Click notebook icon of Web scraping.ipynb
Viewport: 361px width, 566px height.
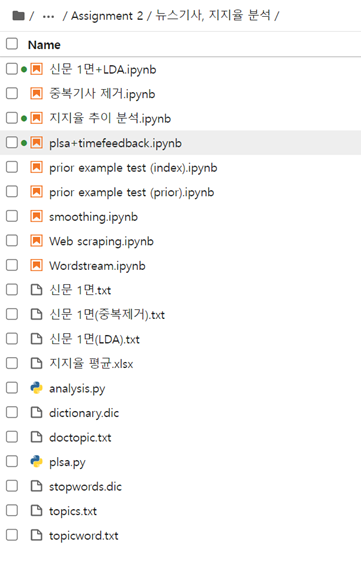pos(36,241)
